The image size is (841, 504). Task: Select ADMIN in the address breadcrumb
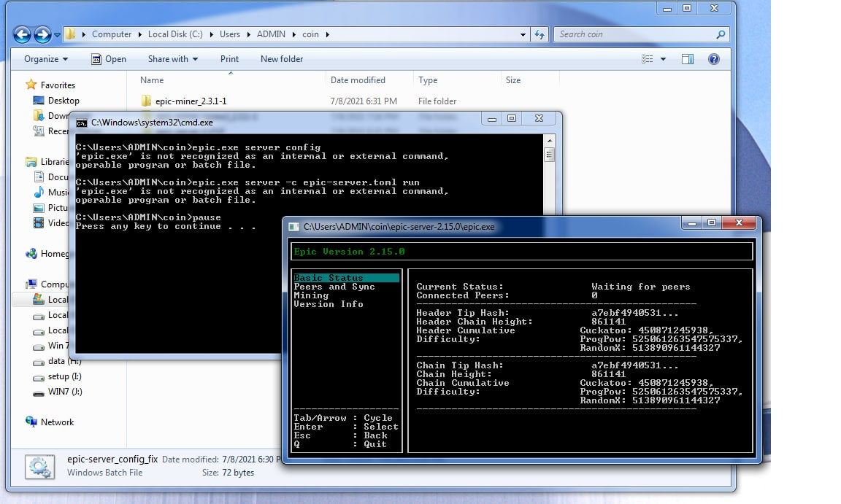[271, 34]
